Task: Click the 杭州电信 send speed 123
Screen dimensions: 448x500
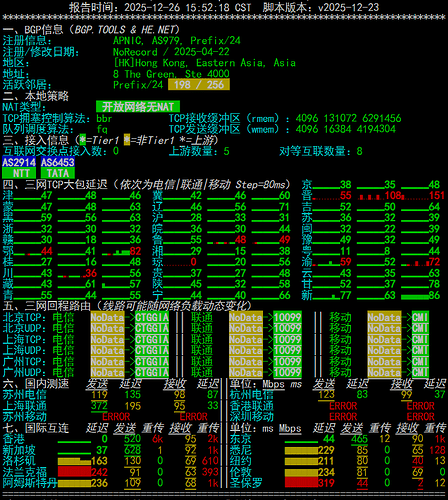Action: (x=326, y=395)
